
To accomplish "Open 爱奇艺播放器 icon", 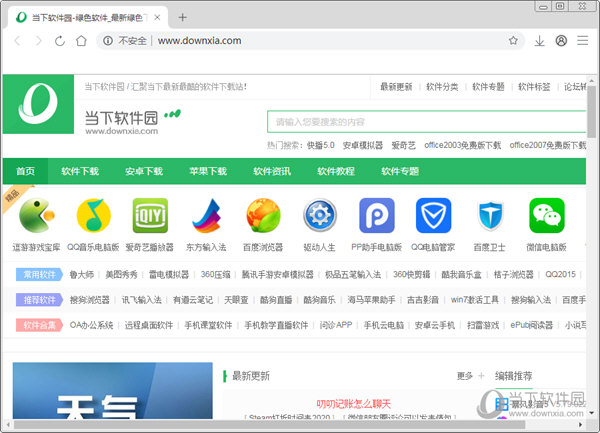I will (150, 215).
